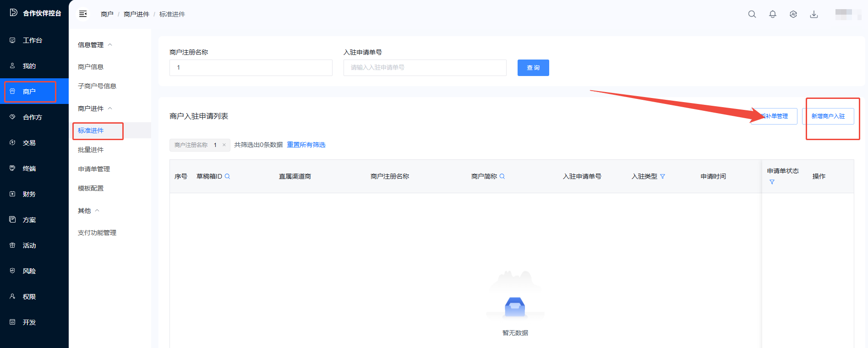Image resolution: width=868 pixels, height=348 pixels.
Task: Click the AI assistant icon in header
Action: tap(793, 14)
